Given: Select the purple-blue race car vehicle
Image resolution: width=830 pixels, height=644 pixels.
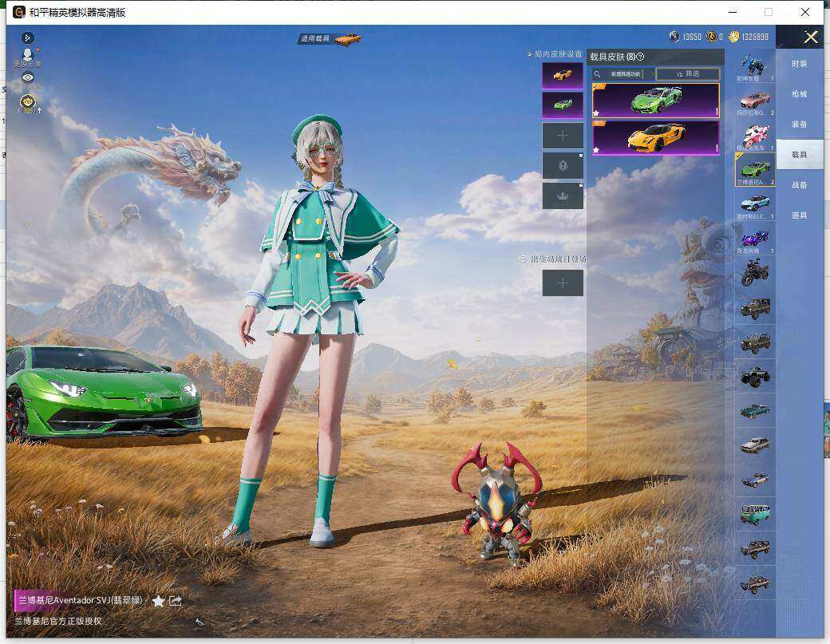Looking at the screenshot, I should pos(755,239).
